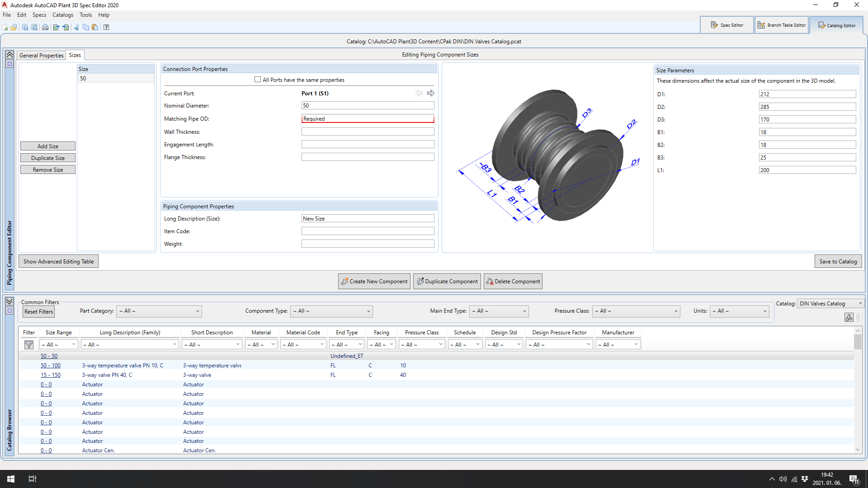Click the filter funnel icon in table

coord(29,345)
